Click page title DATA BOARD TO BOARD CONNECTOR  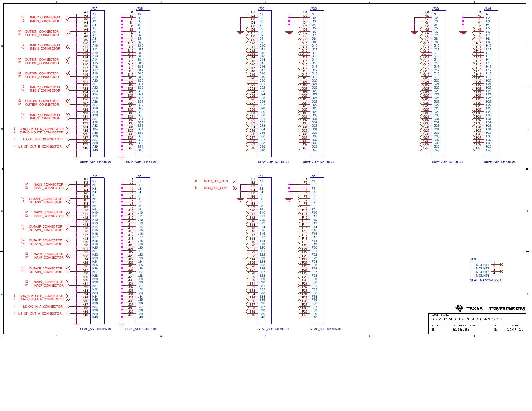(467, 319)
